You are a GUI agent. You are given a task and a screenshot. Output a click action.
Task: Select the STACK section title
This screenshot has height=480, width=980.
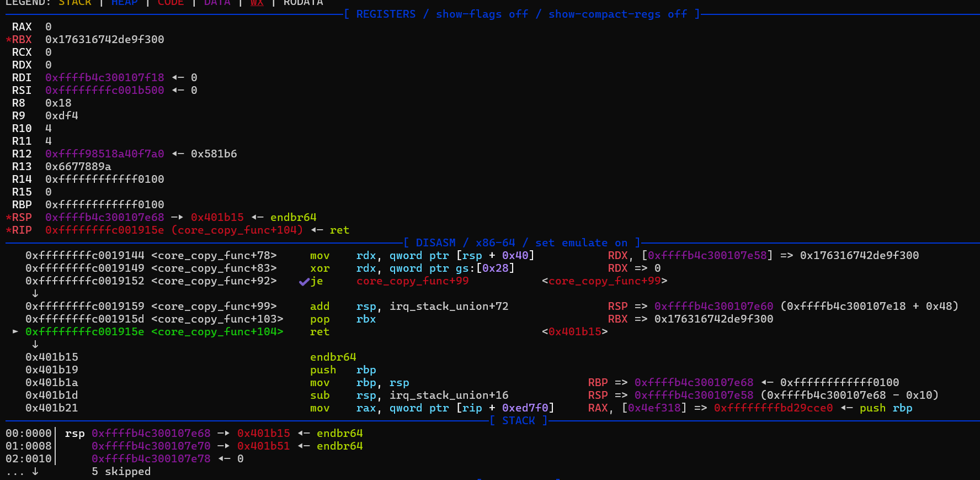tap(518, 421)
